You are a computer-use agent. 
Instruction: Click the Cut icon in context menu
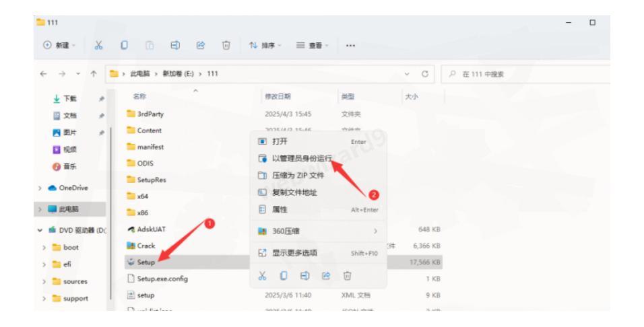click(x=263, y=276)
